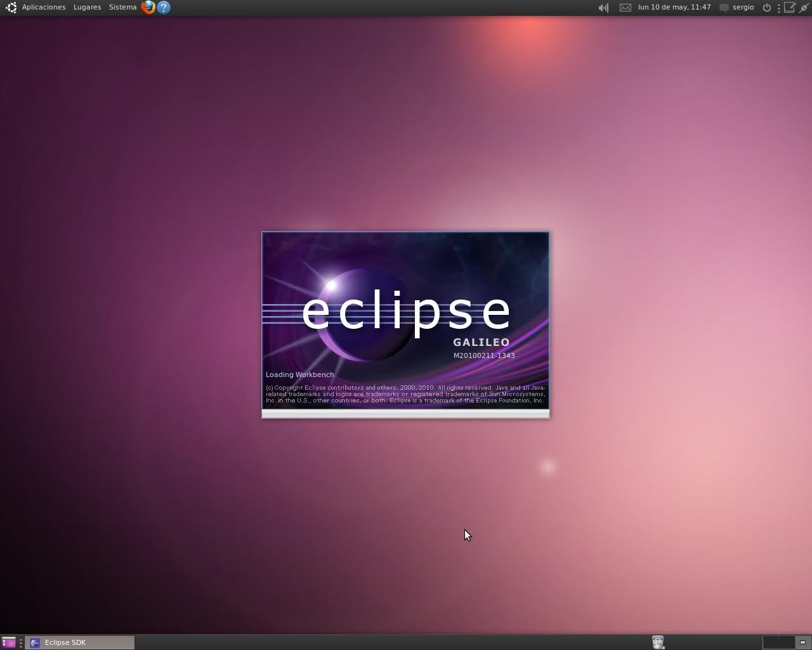Open the chat status speech-bubble icon
The width and height of the screenshot is (812, 650).
[724, 8]
